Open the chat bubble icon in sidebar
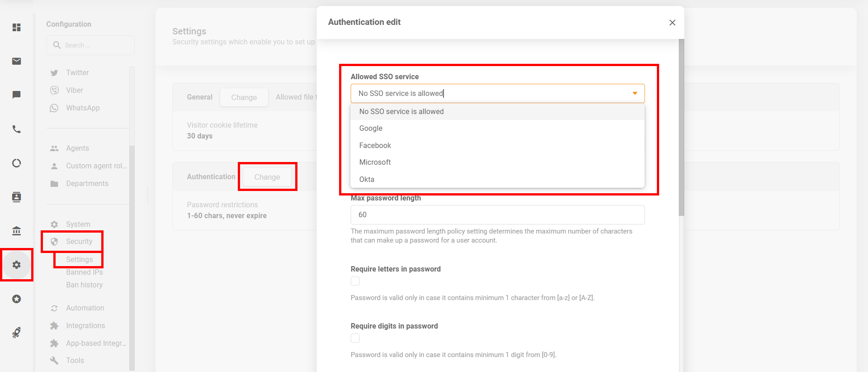 [17, 95]
